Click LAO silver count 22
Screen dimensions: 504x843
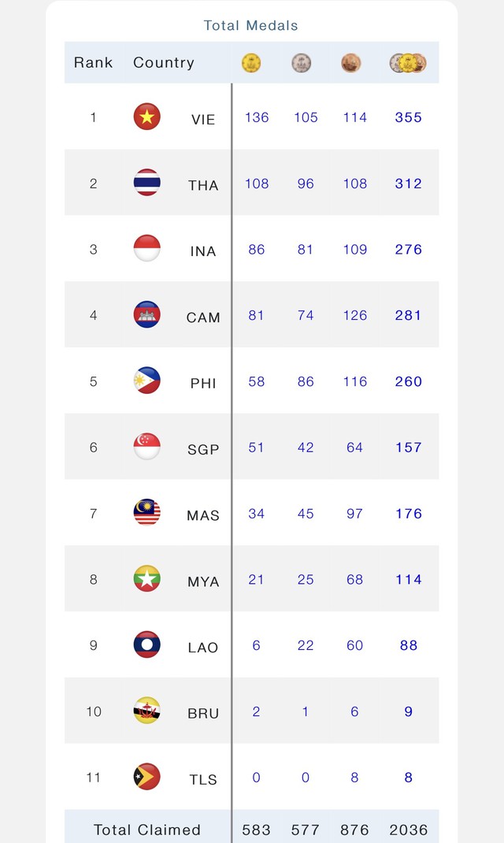point(306,645)
